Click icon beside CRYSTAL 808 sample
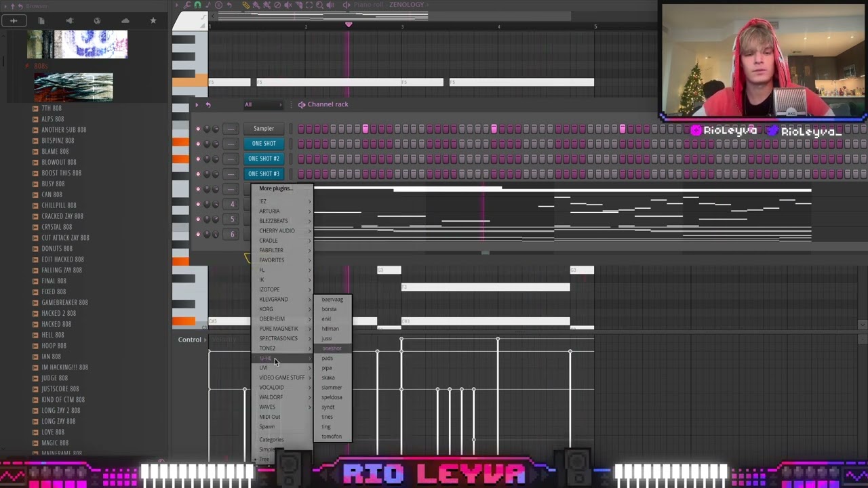Image resolution: width=868 pixels, height=488 pixels. coord(35,227)
